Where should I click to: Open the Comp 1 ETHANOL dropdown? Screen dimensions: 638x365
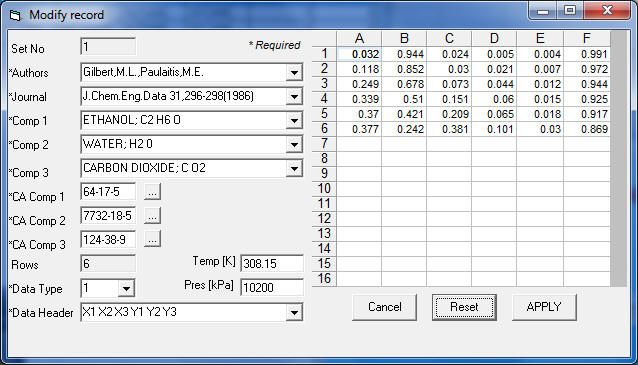[x=294, y=121]
